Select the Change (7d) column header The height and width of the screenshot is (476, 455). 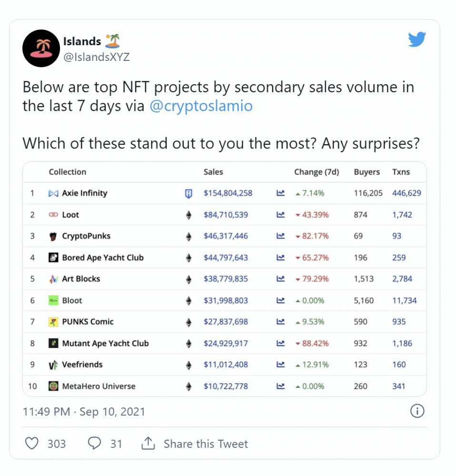pos(317,172)
